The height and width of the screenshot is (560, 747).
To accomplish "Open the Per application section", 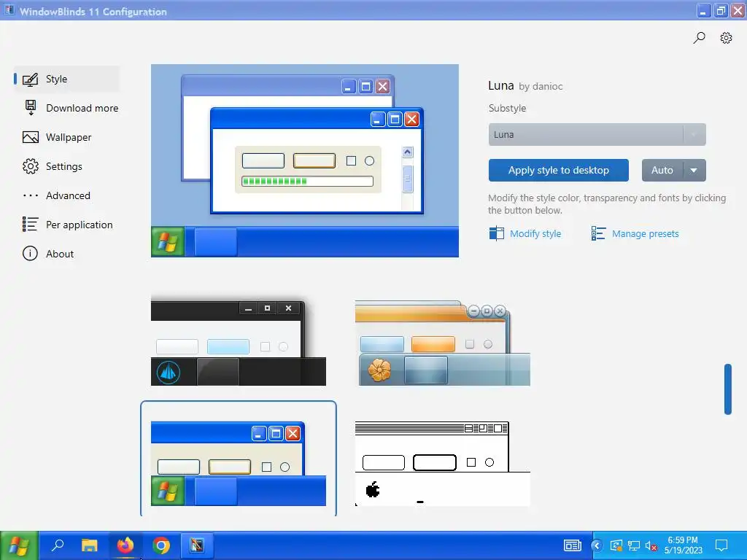I will point(66,225).
